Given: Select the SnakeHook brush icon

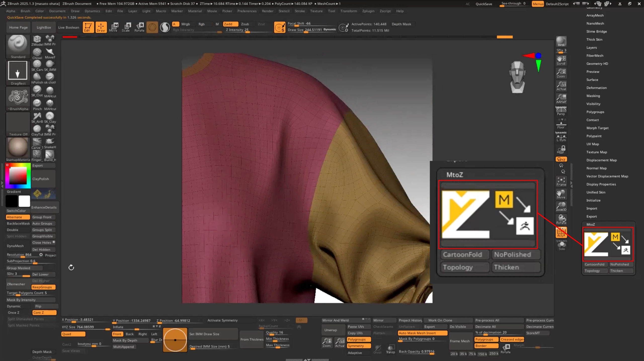Looking at the screenshot, I should click(50, 143).
